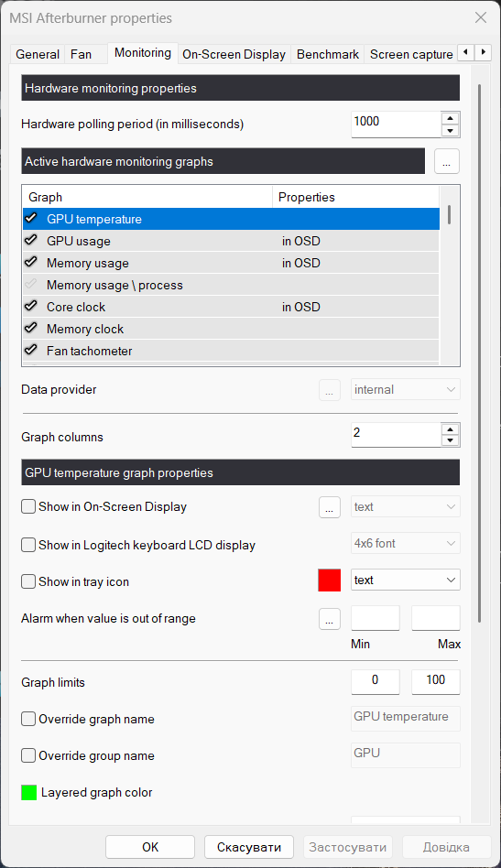Increase Graph columns with up arrow
The image size is (501, 868).
tap(451, 429)
